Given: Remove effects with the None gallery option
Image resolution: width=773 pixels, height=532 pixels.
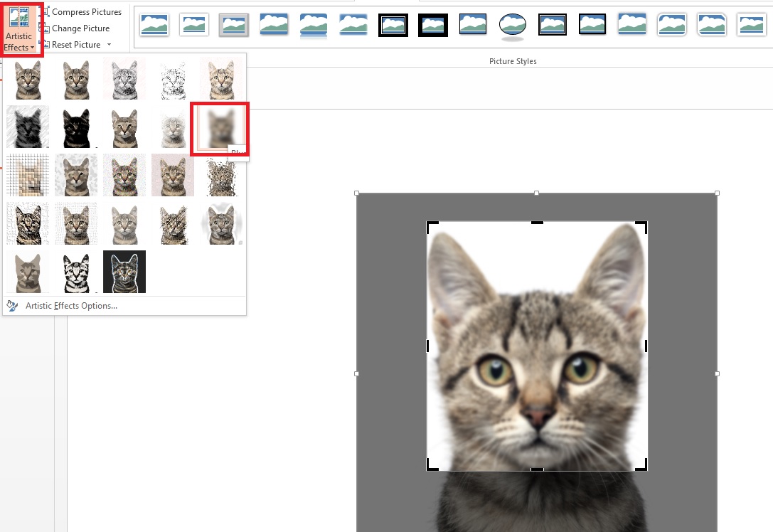Looking at the screenshot, I should 27,79.
